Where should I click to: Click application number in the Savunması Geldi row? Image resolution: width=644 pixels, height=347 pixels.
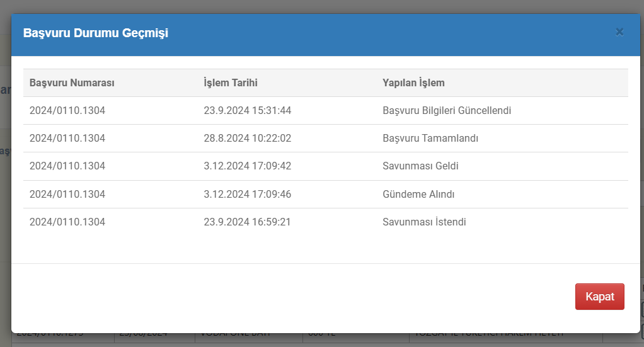(x=67, y=166)
